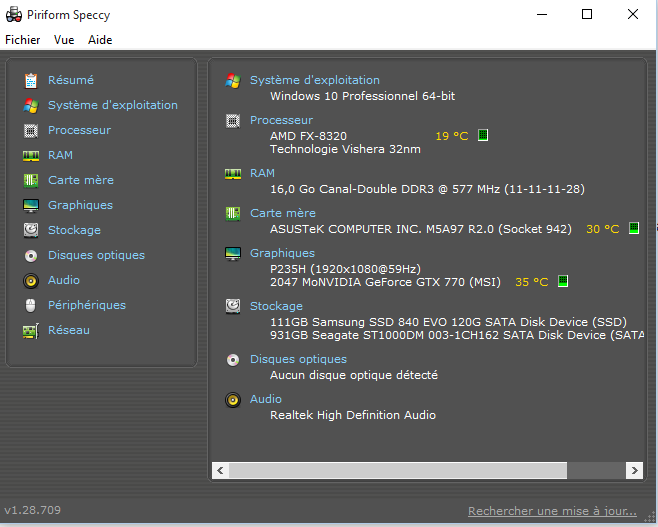Click the horizontal scrollbar right arrow
This screenshot has height=527, width=658.
[634, 470]
